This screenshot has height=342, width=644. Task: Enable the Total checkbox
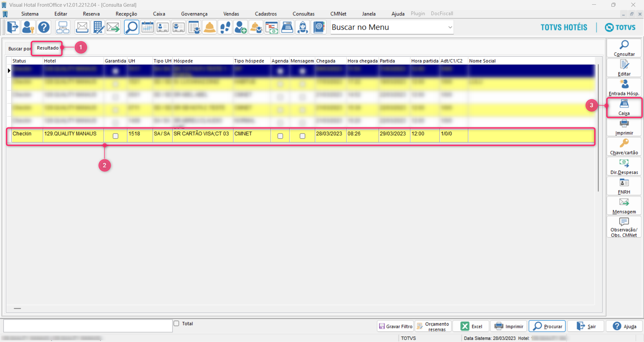pyautogui.click(x=176, y=324)
